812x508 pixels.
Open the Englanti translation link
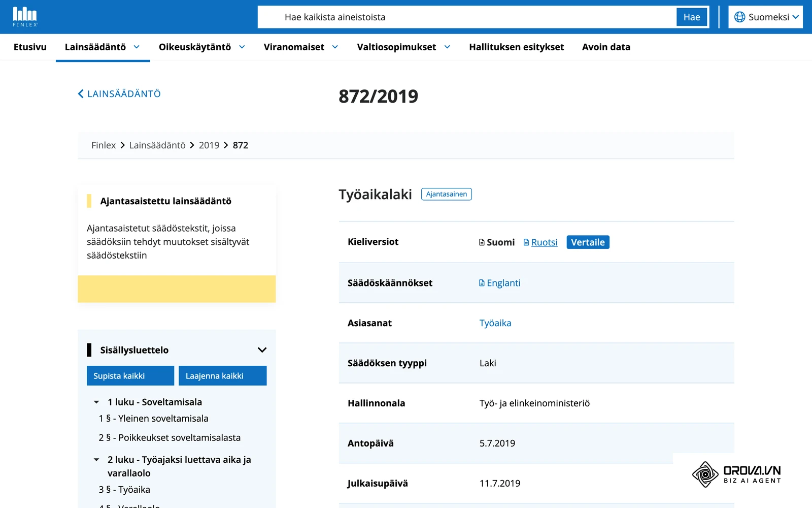point(503,283)
